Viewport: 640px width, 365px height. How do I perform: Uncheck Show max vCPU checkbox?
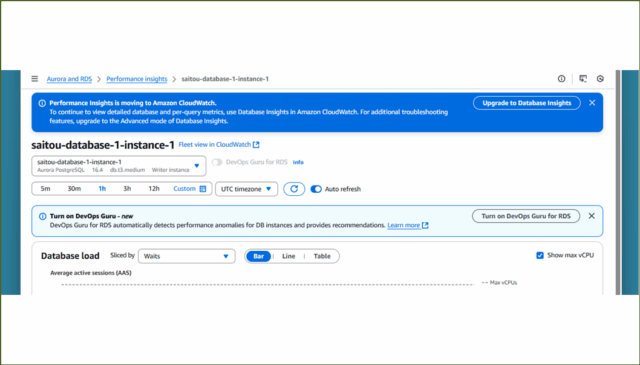point(540,255)
